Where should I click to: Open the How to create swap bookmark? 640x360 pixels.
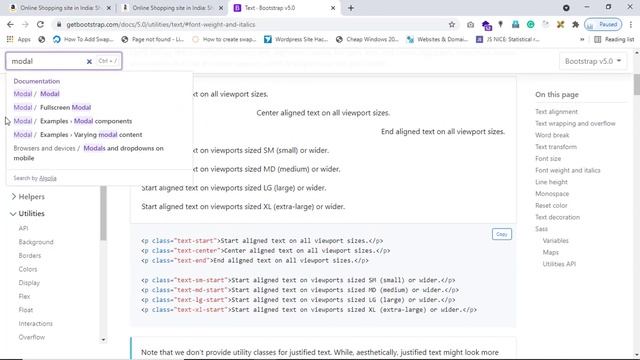pos(224,39)
